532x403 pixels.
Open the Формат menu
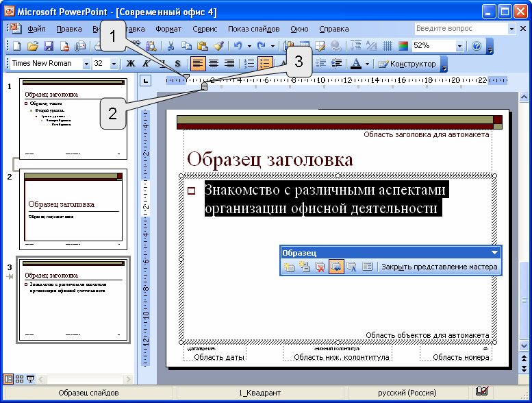click(168, 29)
